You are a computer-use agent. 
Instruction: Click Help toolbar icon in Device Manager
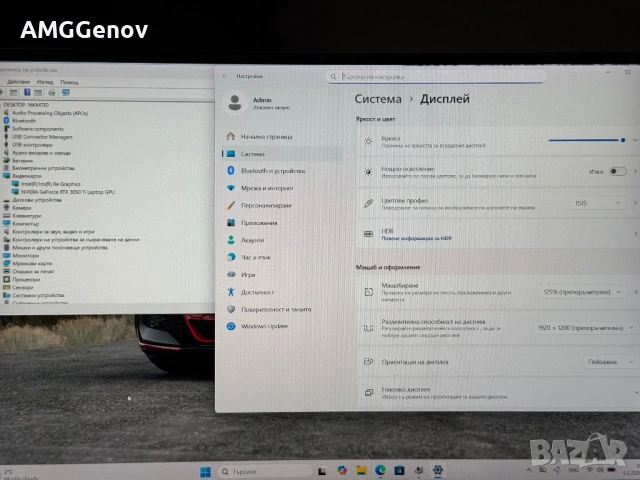[x=27, y=93]
